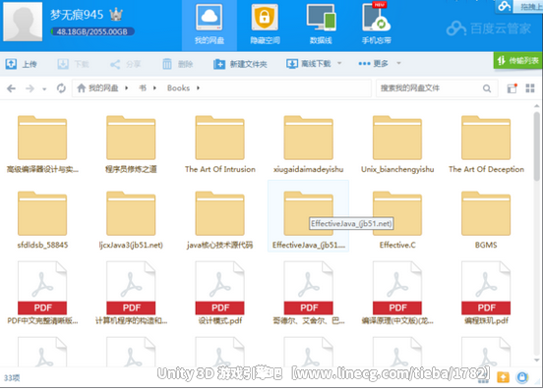The image size is (543, 392).
Task: Refresh the current folder
Action: 61,88
